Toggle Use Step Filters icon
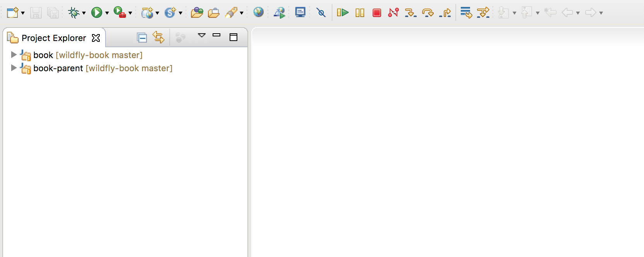Screen dimensions: 644x257 click(x=483, y=13)
